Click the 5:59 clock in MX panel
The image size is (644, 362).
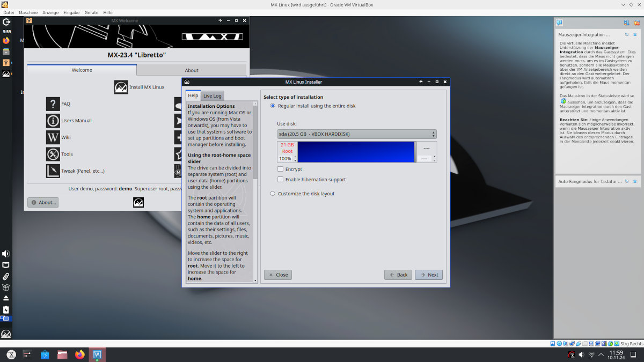pyautogui.click(x=6, y=32)
